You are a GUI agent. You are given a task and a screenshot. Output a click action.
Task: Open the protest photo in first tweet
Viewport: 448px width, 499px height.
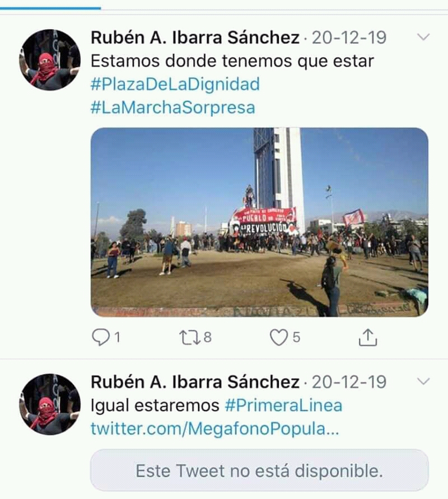259,222
